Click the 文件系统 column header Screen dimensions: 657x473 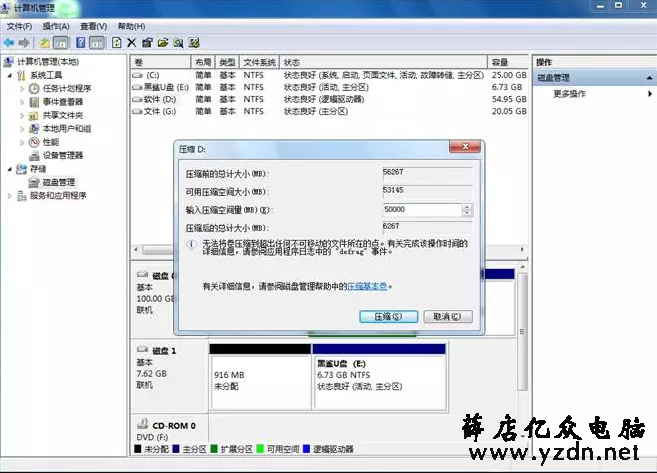[259, 62]
